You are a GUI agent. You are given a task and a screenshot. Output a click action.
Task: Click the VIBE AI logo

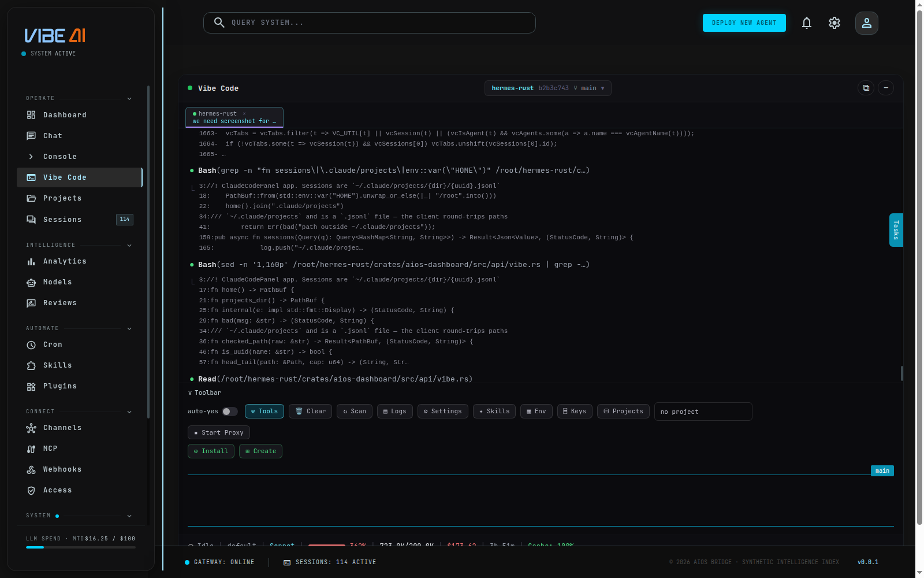click(x=55, y=36)
